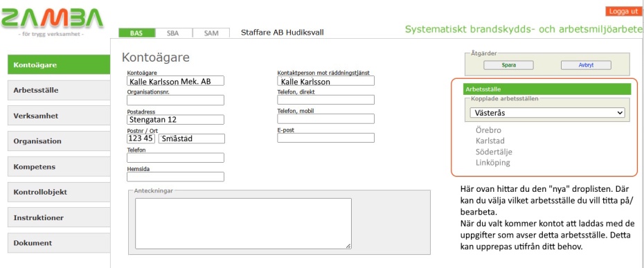Open Kontoägare in the sidebar
The height and width of the screenshot is (268, 644).
coord(59,64)
